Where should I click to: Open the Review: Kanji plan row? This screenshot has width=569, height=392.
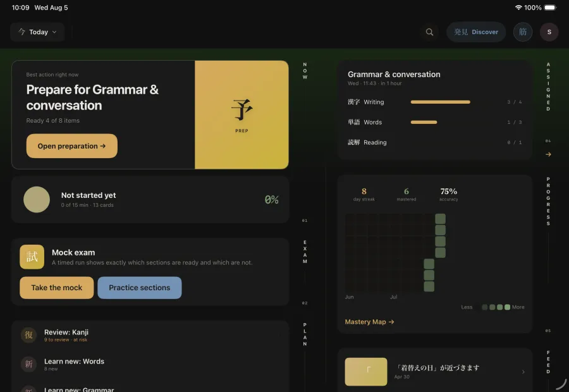(x=150, y=335)
